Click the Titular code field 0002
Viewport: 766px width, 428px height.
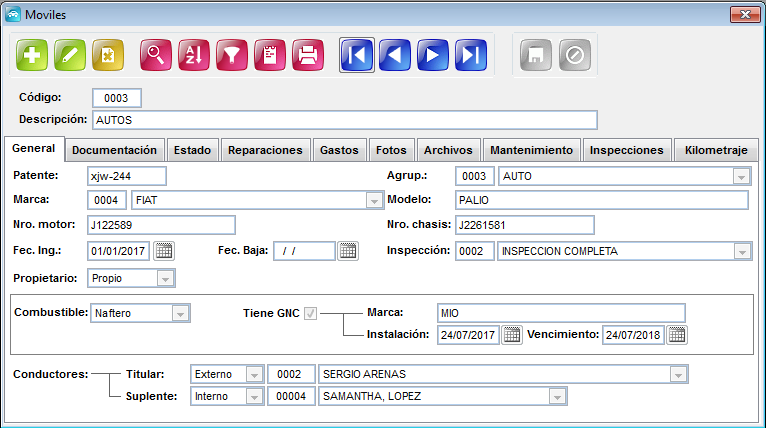pos(291,375)
